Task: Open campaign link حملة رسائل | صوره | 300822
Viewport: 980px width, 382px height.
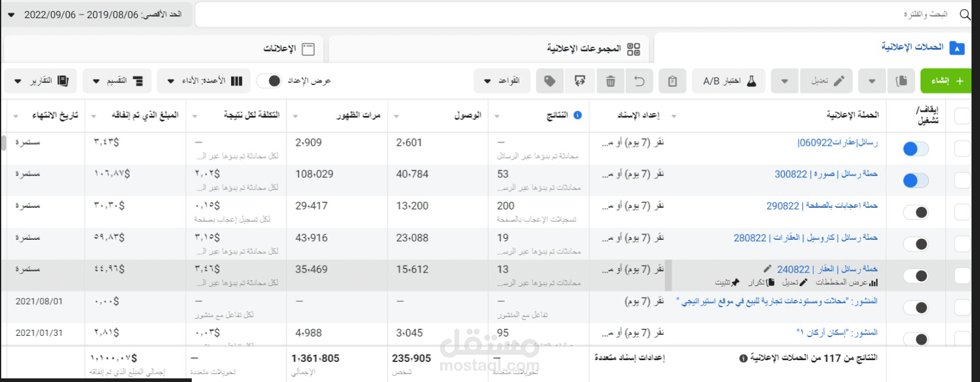Action: coord(826,174)
